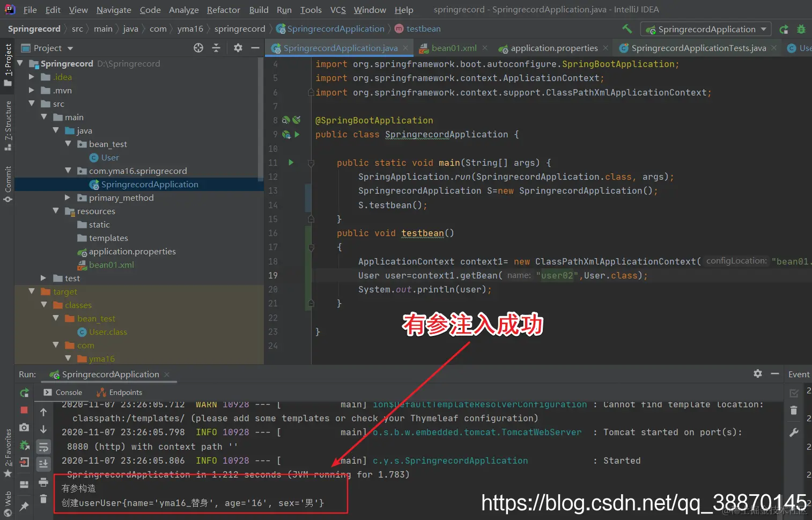Image resolution: width=812 pixels, height=520 pixels.
Task: Click the up arrow in console toolbar
Action: click(x=43, y=412)
